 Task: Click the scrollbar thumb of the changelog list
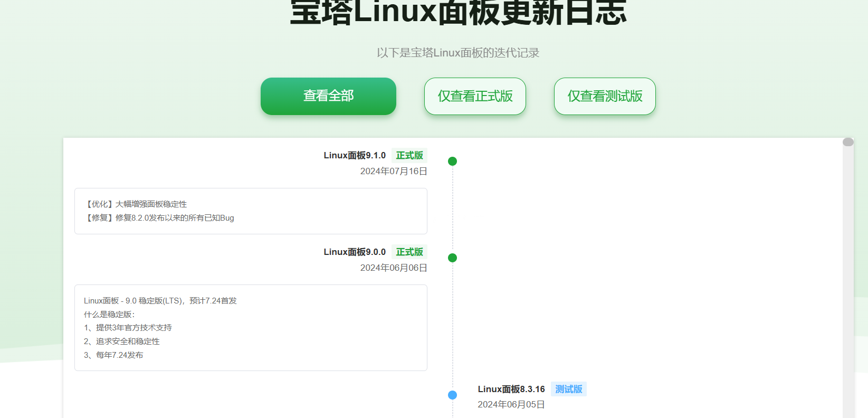[x=848, y=142]
